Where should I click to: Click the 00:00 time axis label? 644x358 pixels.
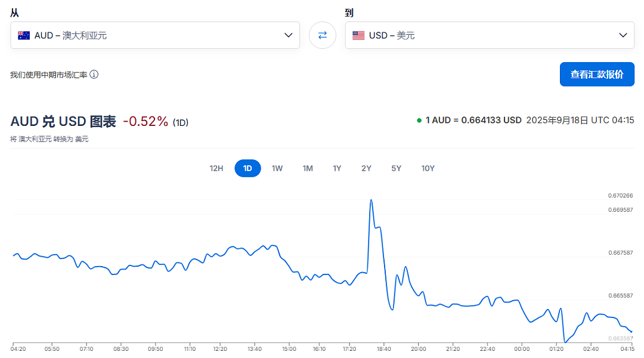522,349
